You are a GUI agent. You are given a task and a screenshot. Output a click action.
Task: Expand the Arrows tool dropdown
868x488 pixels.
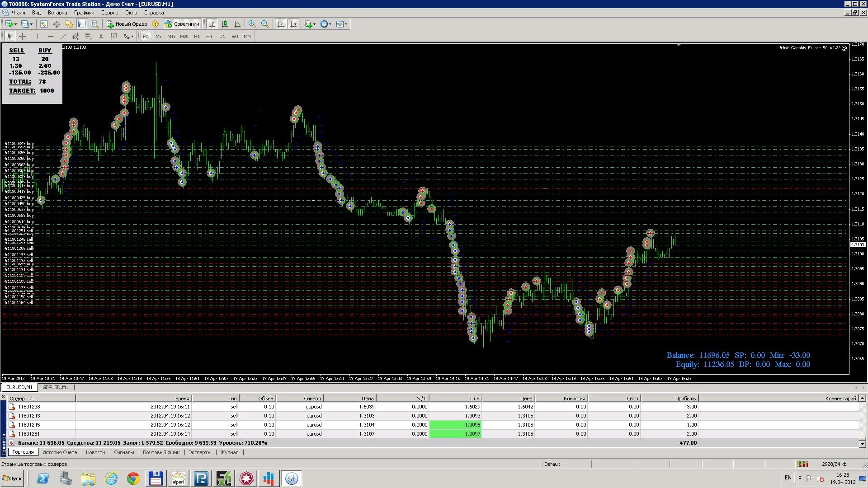point(132,36)
